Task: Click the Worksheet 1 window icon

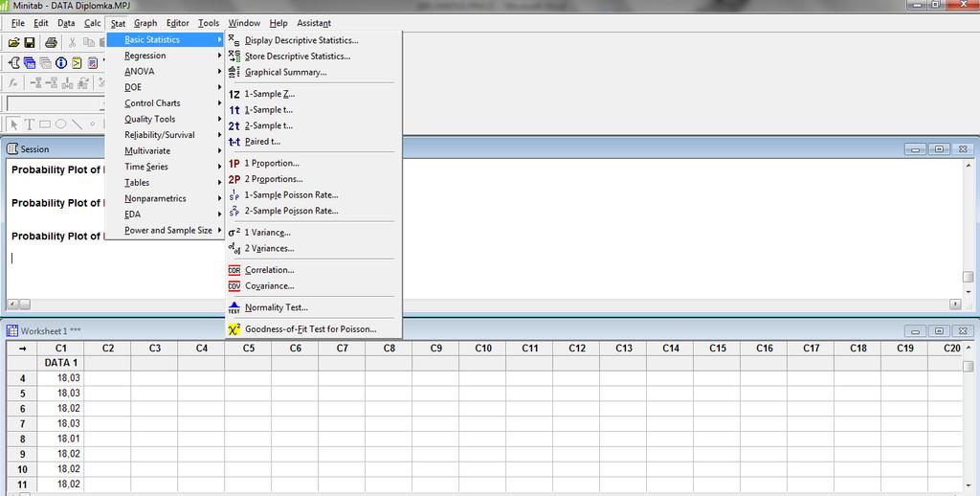Action: click(x=12, y=331)
